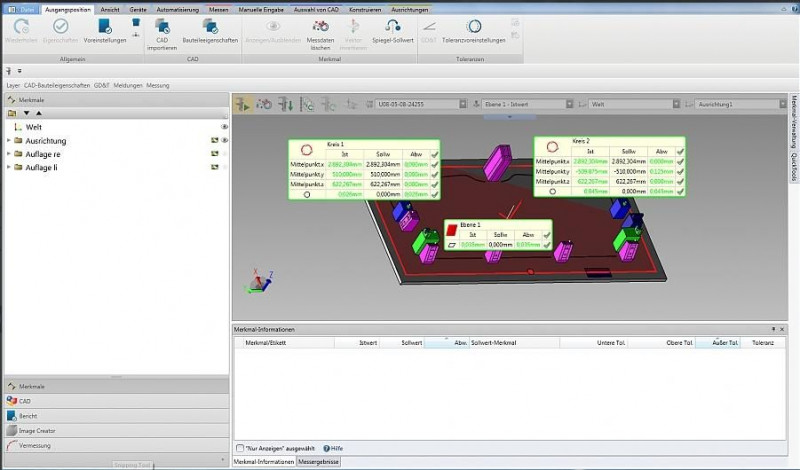Click the up arrow in the Merkmale panel toolbar

39,113
